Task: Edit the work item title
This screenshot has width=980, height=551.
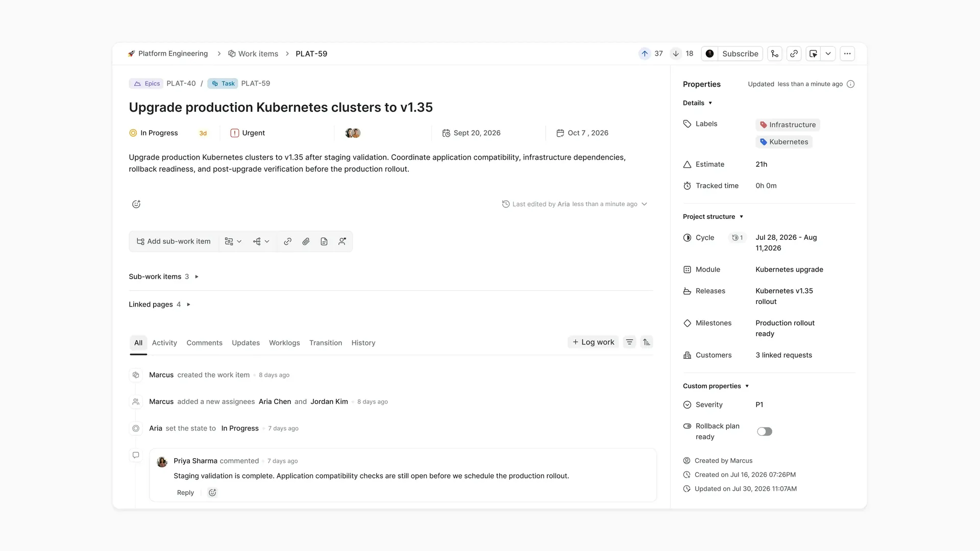Action: (281, 107)
